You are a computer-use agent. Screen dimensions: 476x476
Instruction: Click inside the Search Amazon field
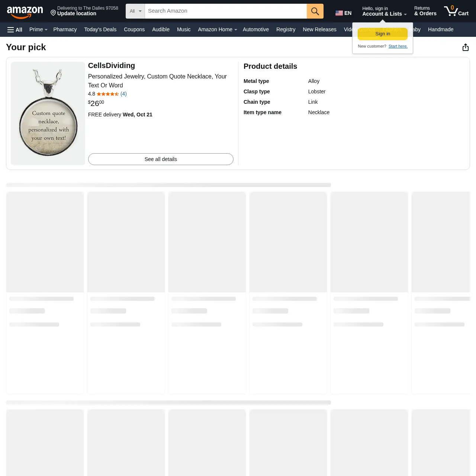coord(226,11)
